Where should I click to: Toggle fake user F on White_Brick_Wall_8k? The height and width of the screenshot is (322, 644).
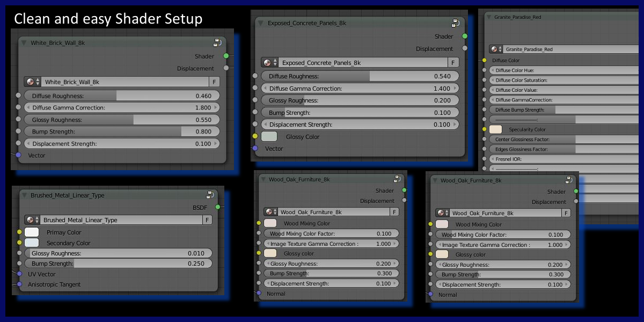pos(214,82)
